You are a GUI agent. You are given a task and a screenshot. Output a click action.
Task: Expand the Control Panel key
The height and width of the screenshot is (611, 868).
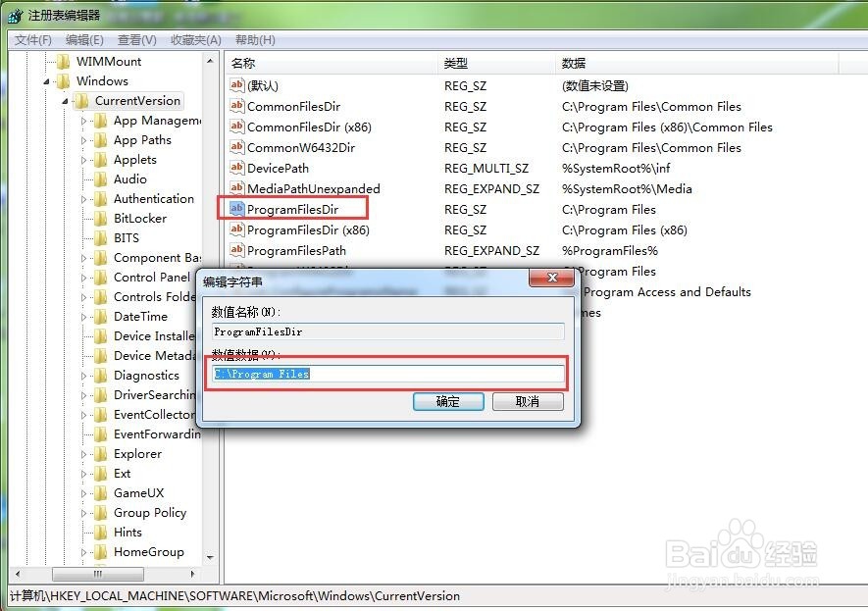(x=83, y=278)
